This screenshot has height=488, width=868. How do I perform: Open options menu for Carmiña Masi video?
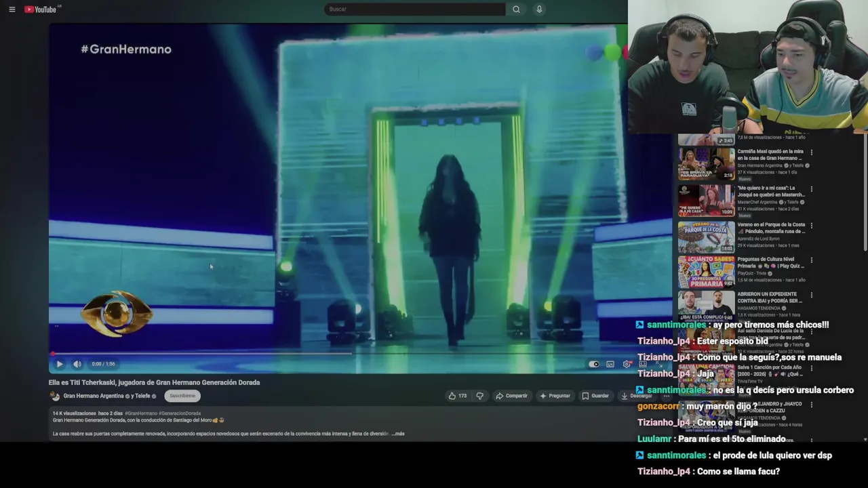click(x=812, y=152)
